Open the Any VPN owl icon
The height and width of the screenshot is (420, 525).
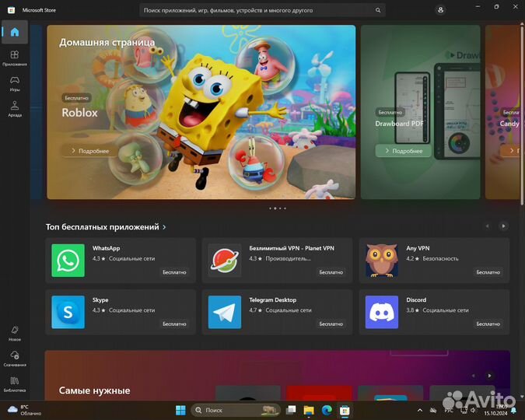coord(382,261)
